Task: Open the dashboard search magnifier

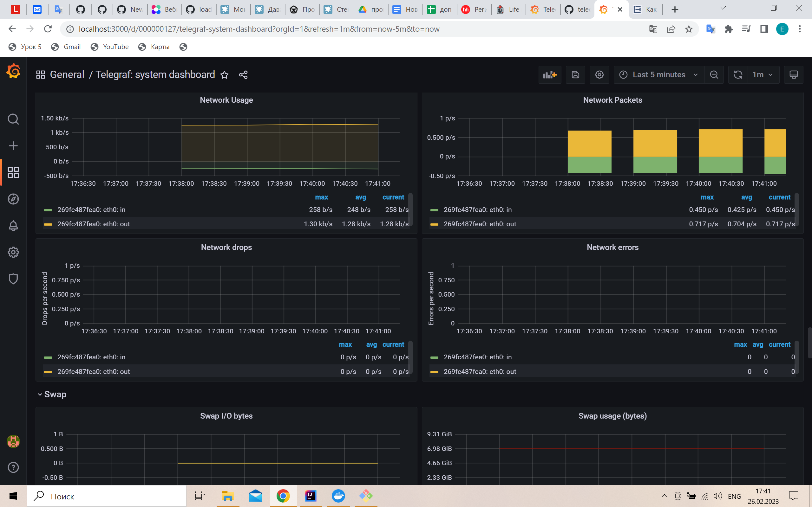Action: (13, 119)
